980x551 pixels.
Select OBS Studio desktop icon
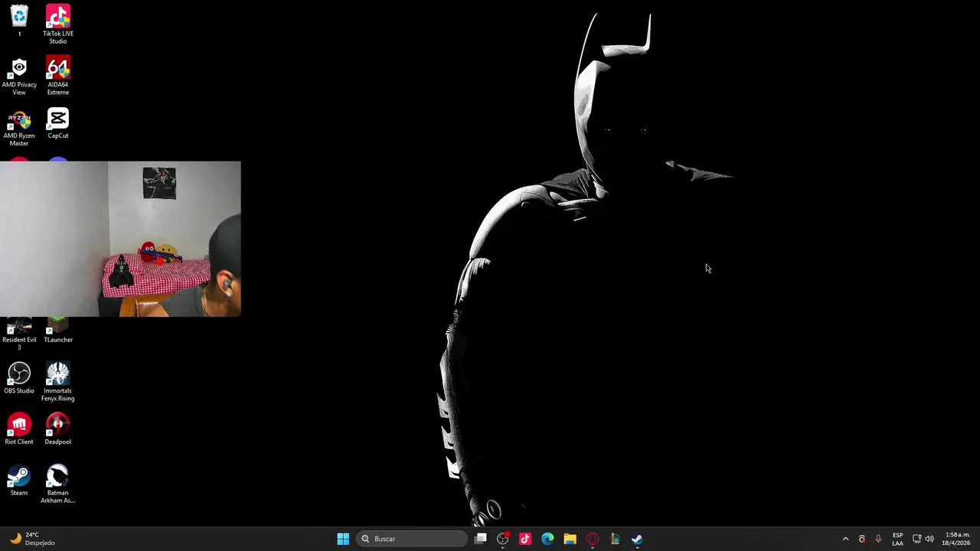click(x=19, y=378)
